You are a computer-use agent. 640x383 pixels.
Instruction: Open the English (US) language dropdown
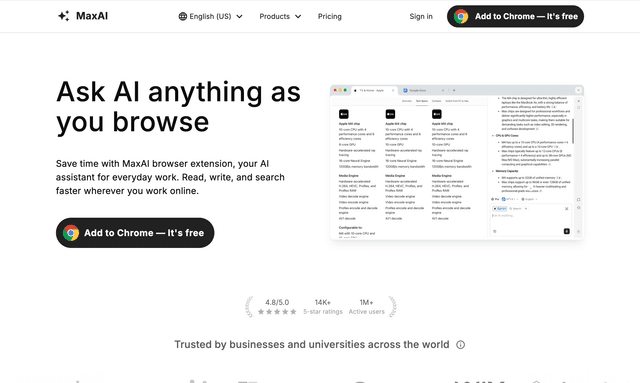[211, 16]
